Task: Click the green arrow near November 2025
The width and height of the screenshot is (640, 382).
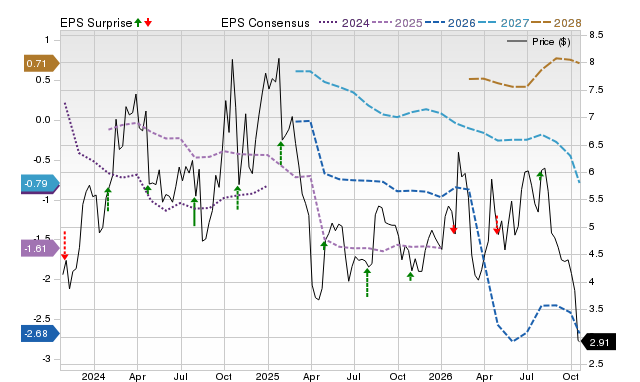Action: click(411, 276)
